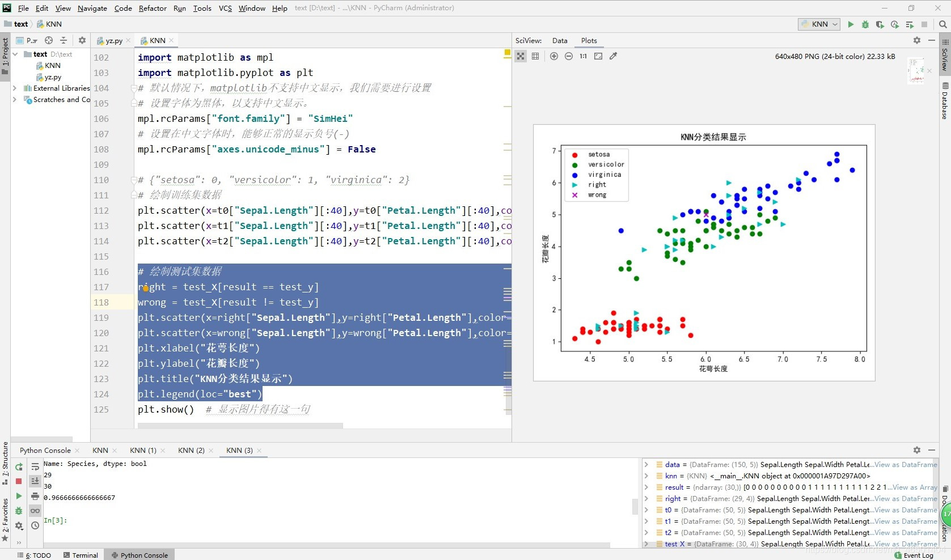Open the VCS menu
Screen dimensions: 951x560
(x=225, y=8)
